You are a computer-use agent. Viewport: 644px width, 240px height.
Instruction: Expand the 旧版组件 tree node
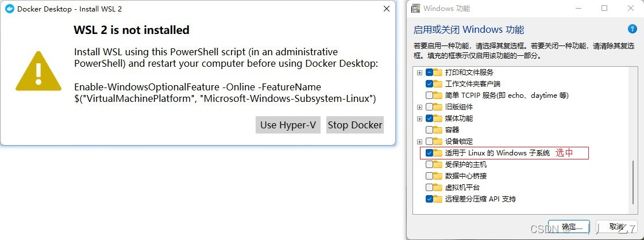pos(420,107)
